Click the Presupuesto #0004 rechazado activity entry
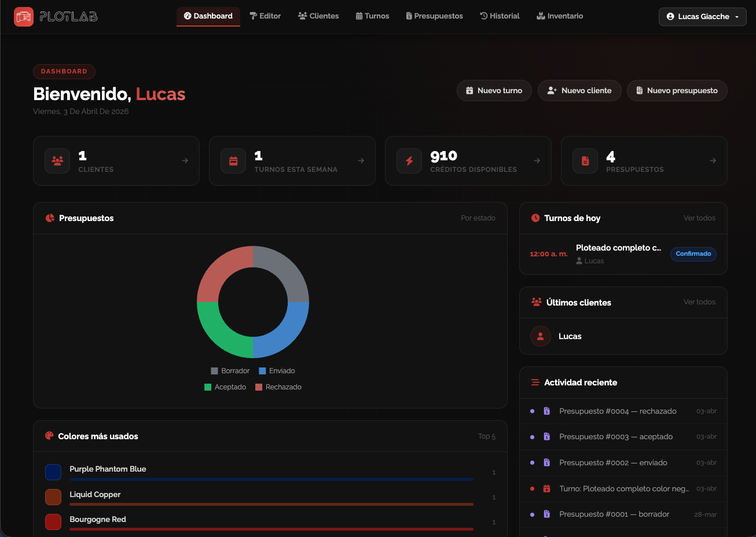The image size is (756, 537). point(617,411)
